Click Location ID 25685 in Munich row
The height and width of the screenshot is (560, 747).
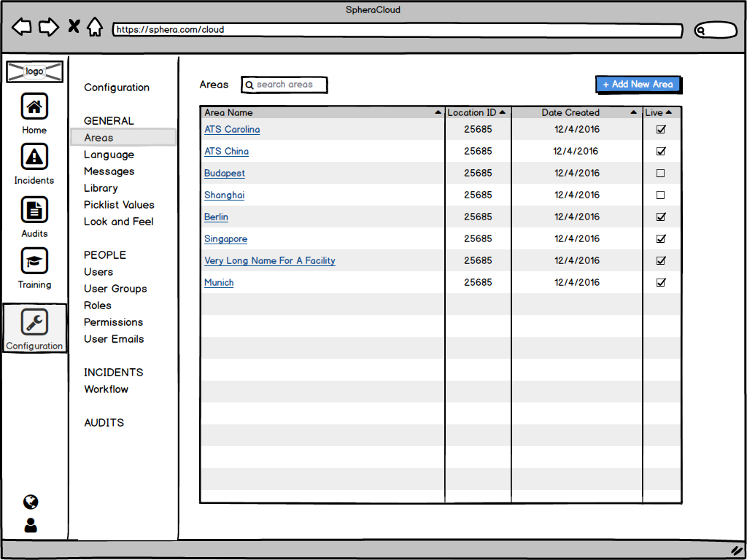coord(478,283)
